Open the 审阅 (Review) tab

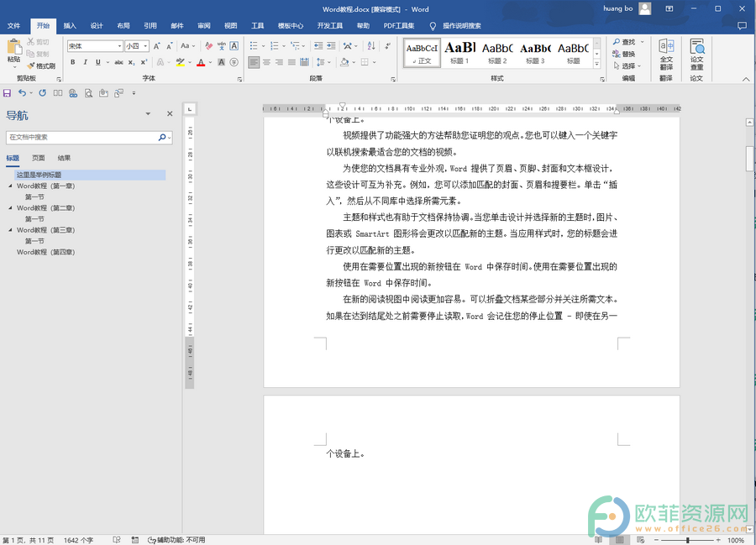click(204, 25)
